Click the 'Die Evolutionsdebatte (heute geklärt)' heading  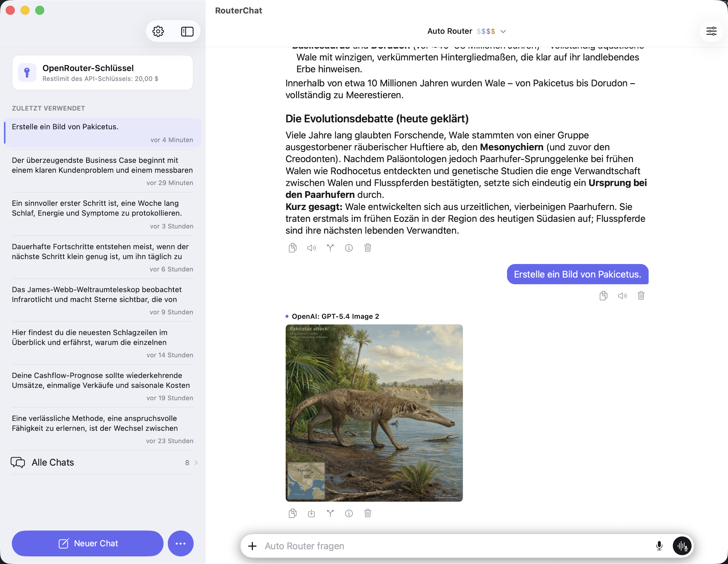pos(377,119)
